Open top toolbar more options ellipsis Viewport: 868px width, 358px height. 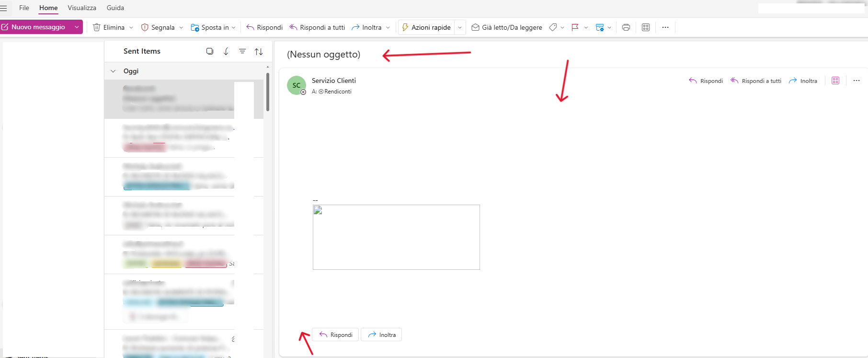665,27
